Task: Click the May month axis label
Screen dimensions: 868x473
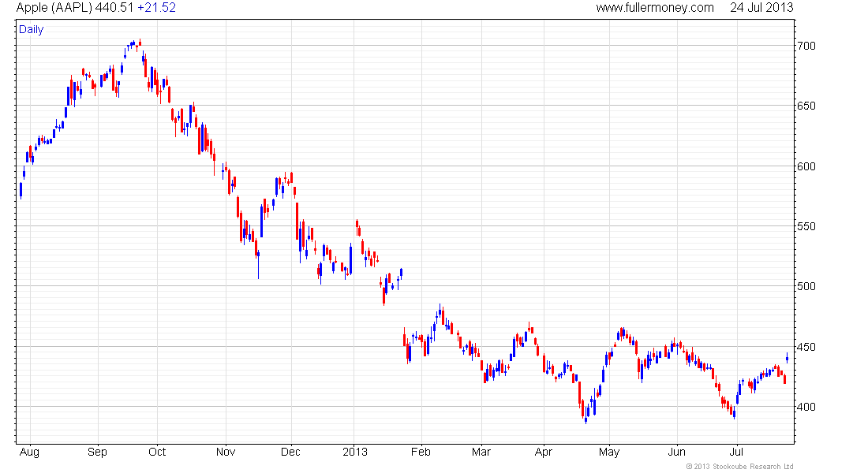Action: 609,452
